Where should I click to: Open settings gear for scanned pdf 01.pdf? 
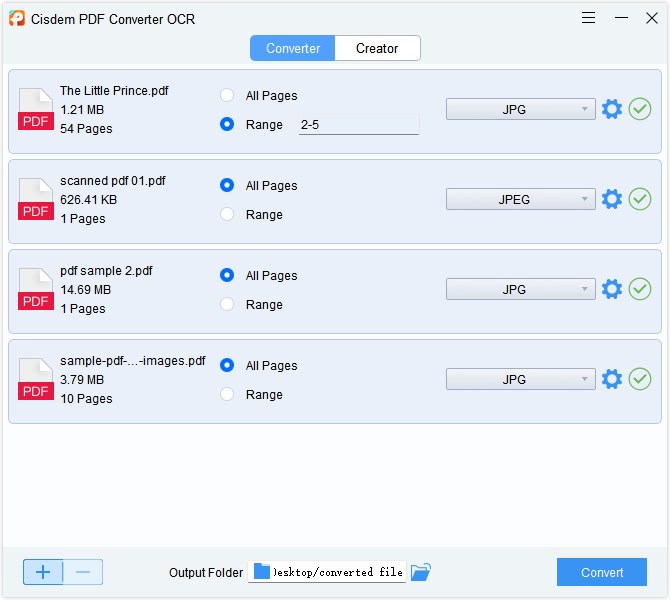[x=611, y=199]
